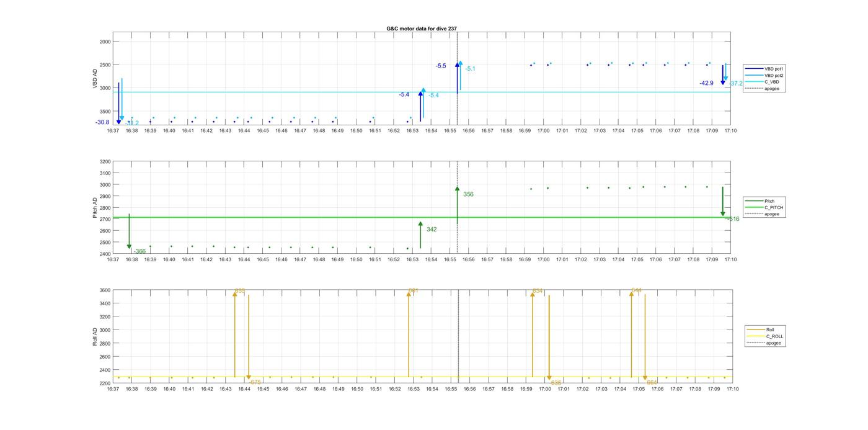The height and width of the screenshot is (430, 868).
Task: Select the C_VBD legend entry
Action: pyautogui.click(x=762, y=82)
